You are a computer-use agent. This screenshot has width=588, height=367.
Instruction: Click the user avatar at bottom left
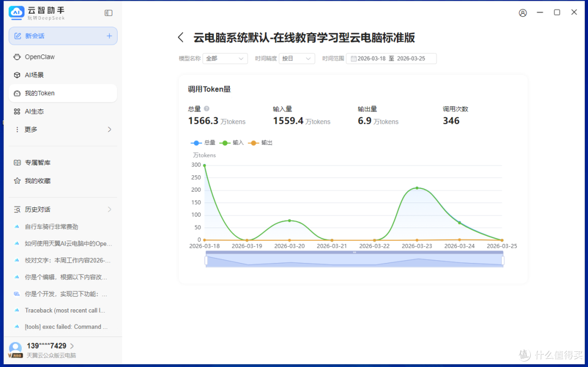(x=15, y=349)
